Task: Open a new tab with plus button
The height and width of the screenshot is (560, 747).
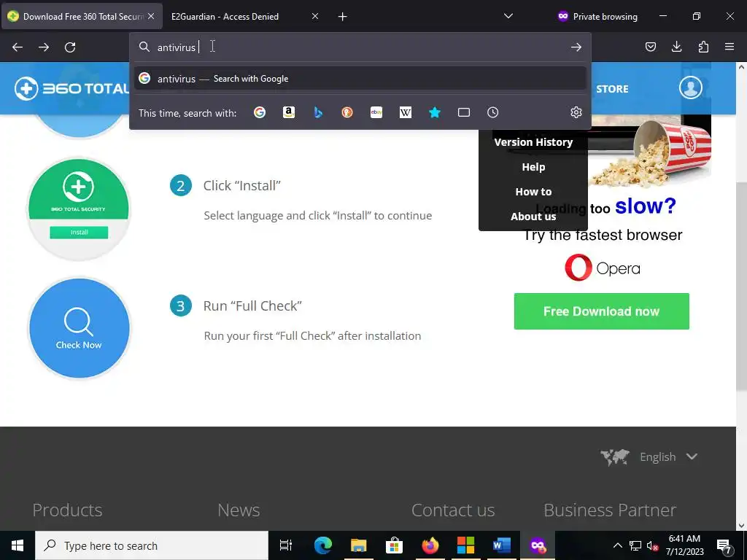Action: (342, 17)
